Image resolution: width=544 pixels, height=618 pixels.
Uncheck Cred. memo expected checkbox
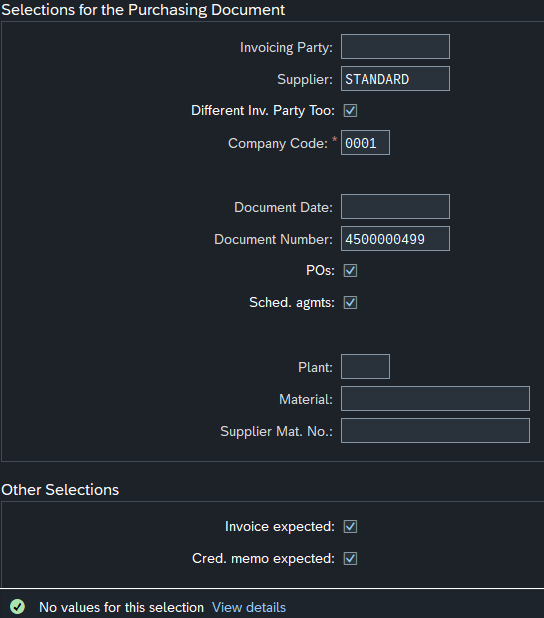pyautogui.click(x=350, y=558)
